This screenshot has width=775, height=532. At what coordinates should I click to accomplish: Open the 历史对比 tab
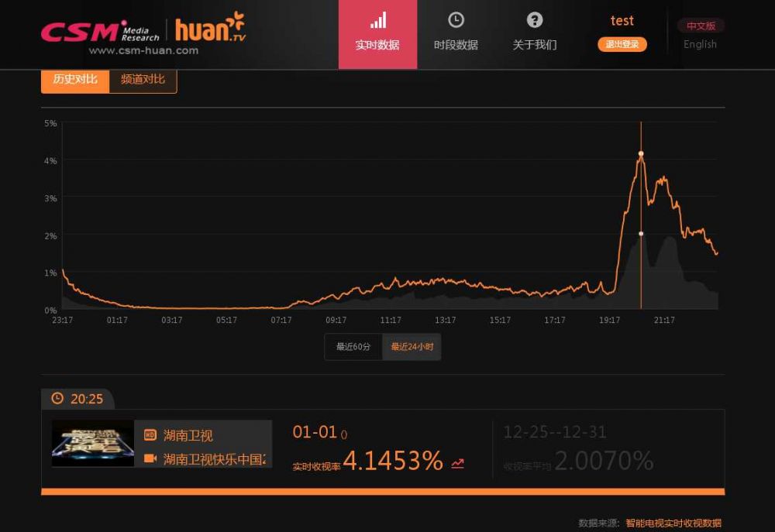click(75, 80)
